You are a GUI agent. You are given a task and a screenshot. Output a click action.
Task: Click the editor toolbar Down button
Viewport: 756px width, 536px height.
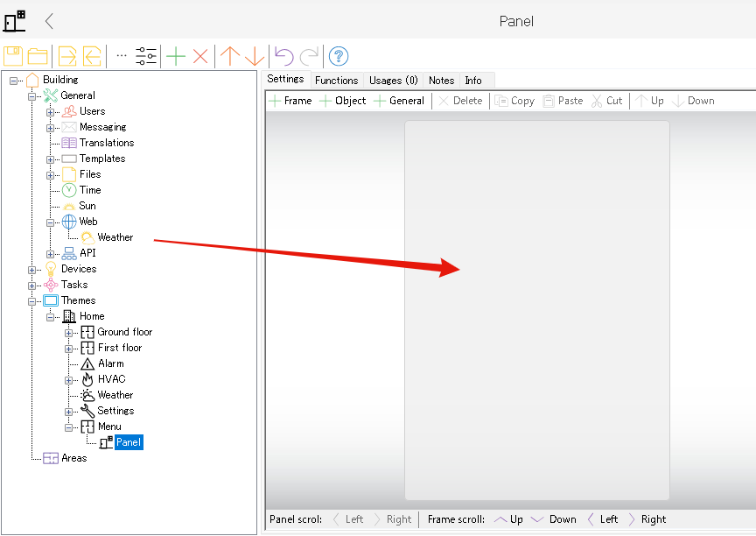(x=693, y=101)
